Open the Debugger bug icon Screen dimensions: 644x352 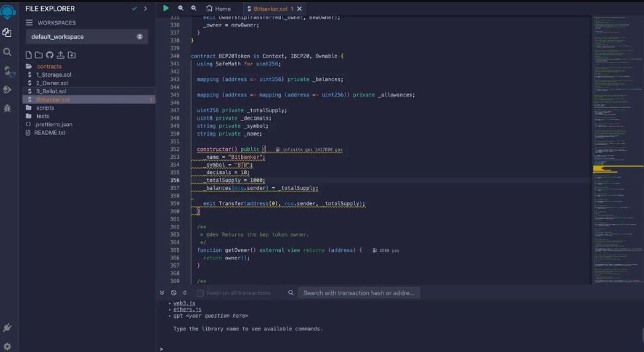7,109
